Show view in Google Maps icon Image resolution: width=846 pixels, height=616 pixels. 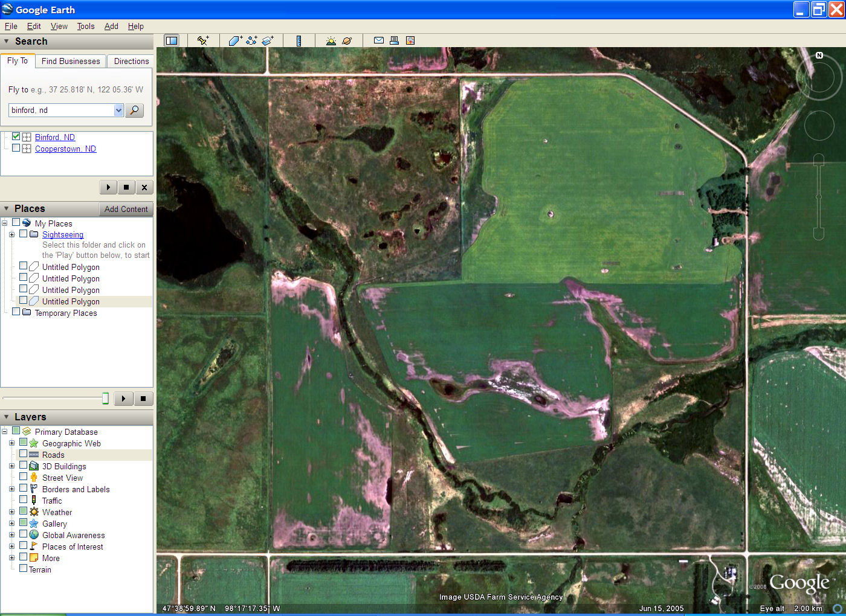[410, 40]
